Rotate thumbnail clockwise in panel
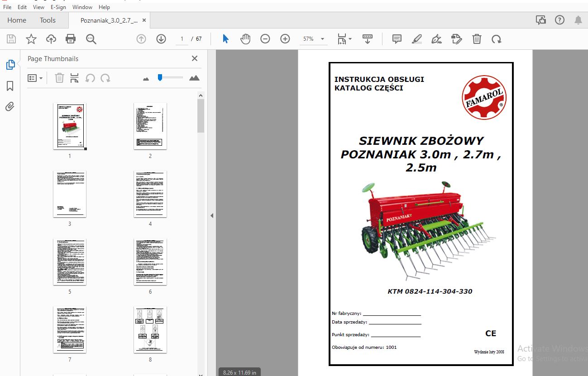Viewport: 588px width, 376px height. point(105,78)
